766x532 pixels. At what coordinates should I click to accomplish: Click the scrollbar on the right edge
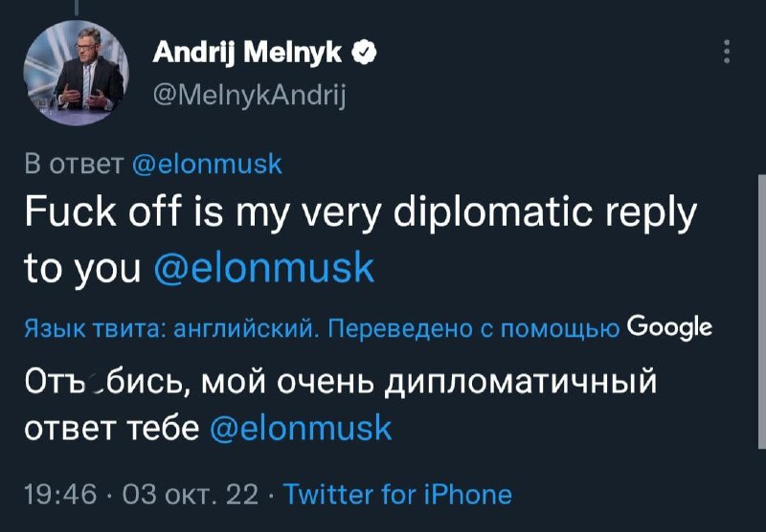pyautogui.click(x=762, y=311)
